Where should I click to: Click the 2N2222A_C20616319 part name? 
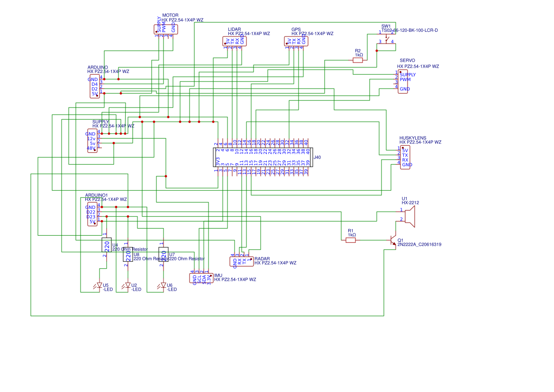pos(419,244)
